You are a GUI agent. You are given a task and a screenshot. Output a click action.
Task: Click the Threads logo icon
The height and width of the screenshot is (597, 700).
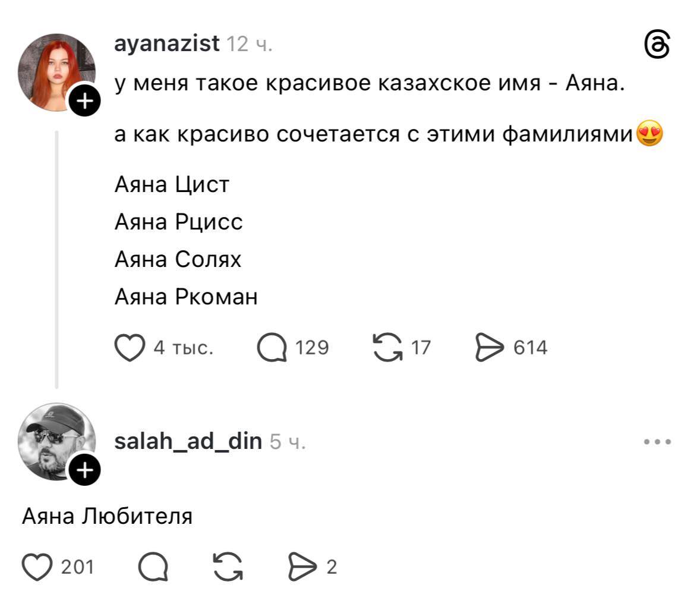point(657,45)
